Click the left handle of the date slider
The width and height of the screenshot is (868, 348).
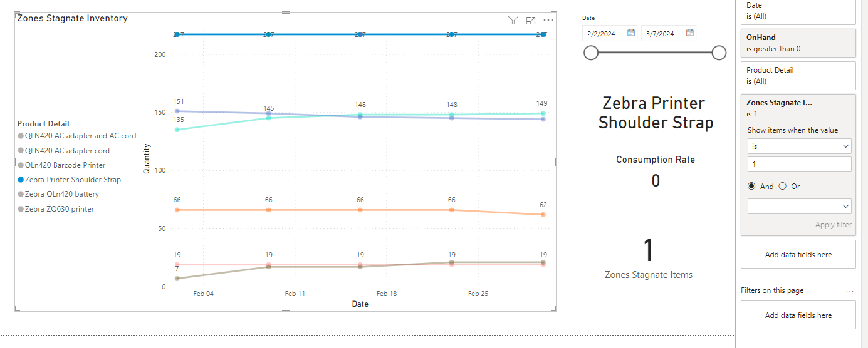590,53
